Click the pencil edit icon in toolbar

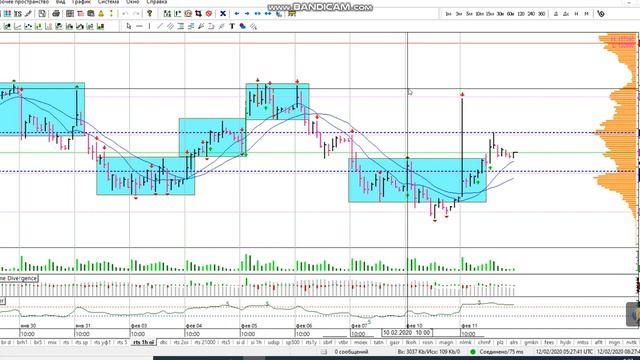pos(28,13)
